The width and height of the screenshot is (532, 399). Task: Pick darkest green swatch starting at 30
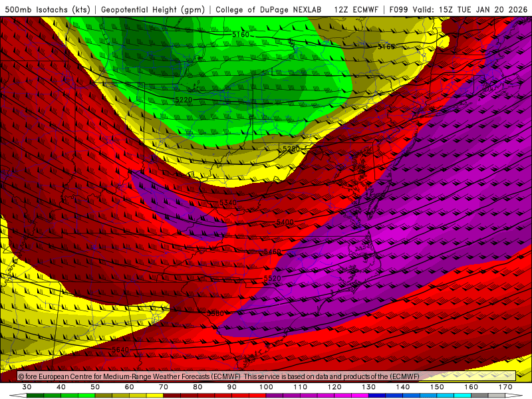coord(35,395)
